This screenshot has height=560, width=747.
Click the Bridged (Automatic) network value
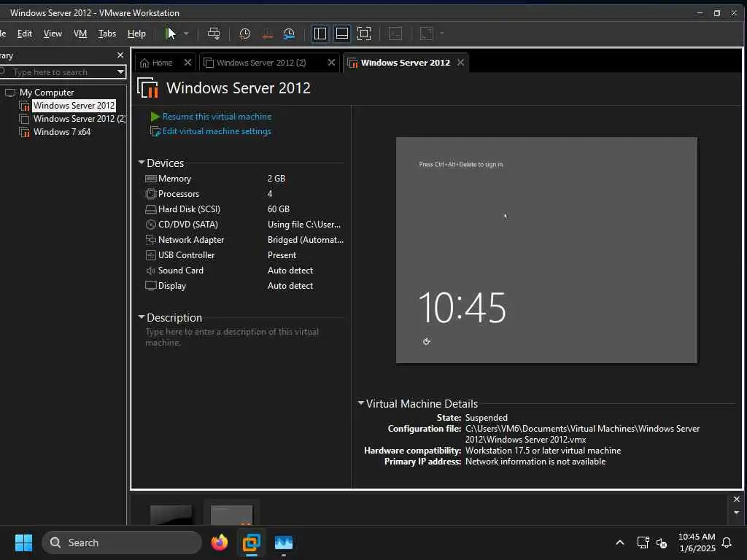[306, 239]
